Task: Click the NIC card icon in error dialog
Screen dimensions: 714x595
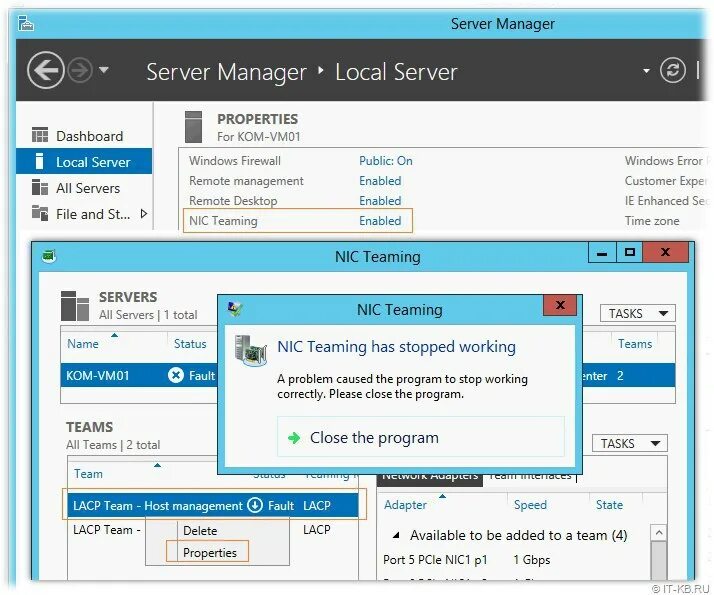Action: click(x=250, y=351)
